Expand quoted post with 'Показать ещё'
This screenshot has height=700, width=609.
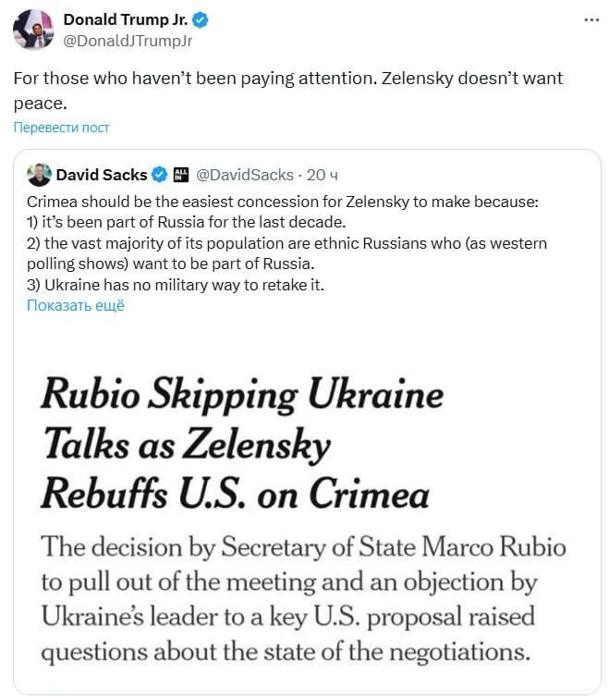tap(76, 305)
